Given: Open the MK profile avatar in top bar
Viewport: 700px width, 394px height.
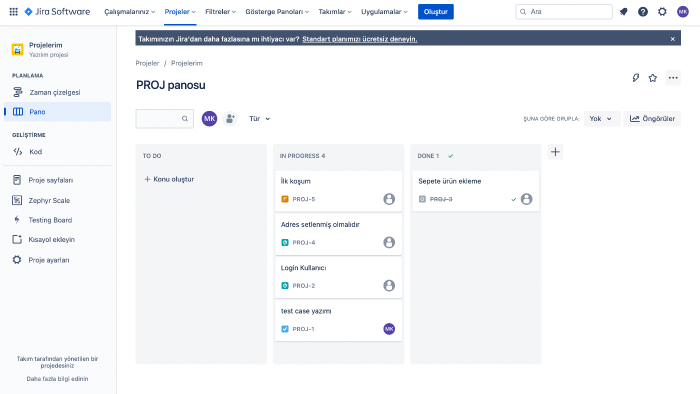Looking at the screenshot, I should pos(683,12).
